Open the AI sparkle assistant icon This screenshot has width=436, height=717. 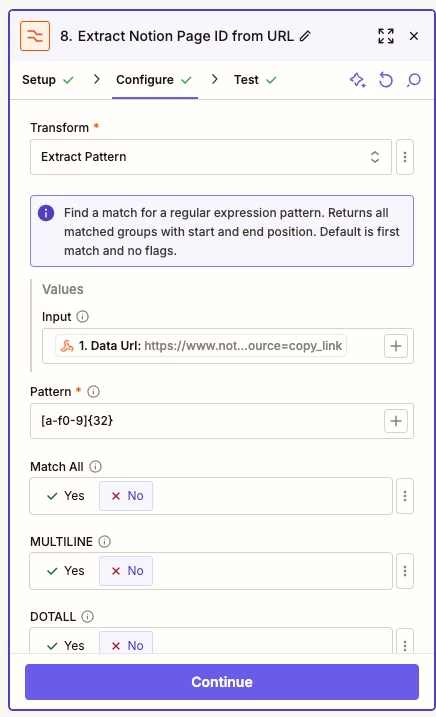(357, 80)
